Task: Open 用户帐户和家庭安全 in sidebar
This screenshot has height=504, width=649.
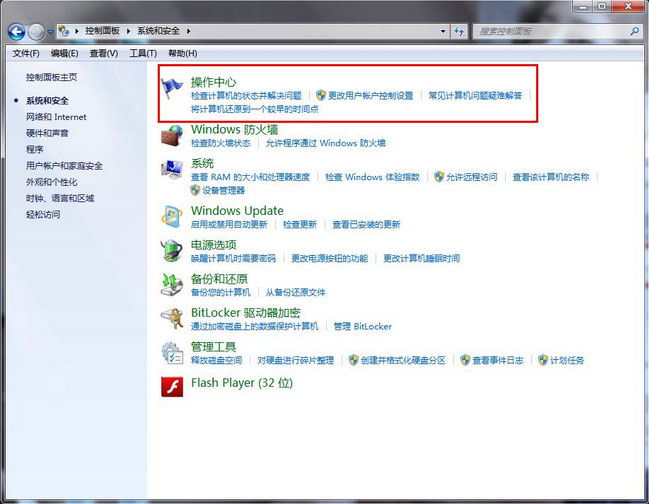Action: coord(64,166)
